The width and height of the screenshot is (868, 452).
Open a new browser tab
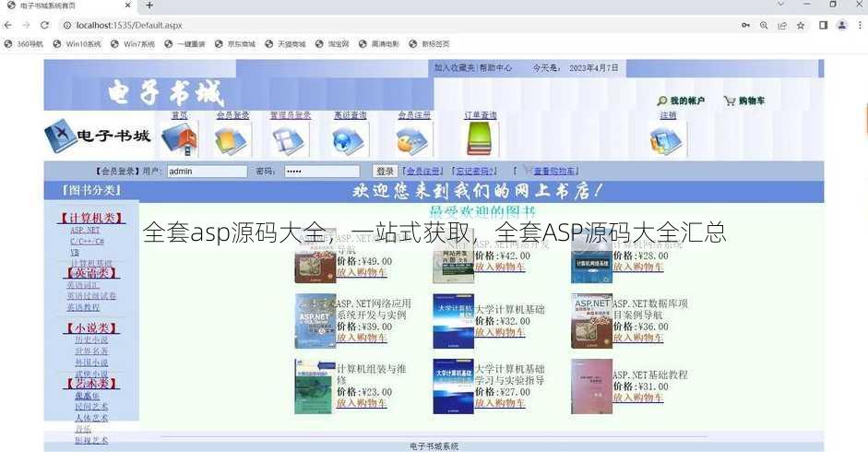[149, 6]
